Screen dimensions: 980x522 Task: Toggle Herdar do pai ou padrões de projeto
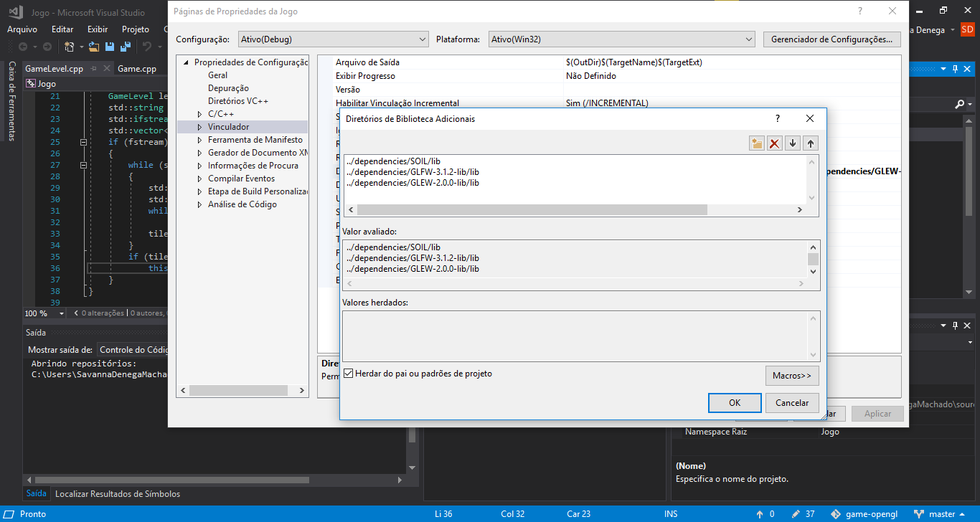(349, 374)
